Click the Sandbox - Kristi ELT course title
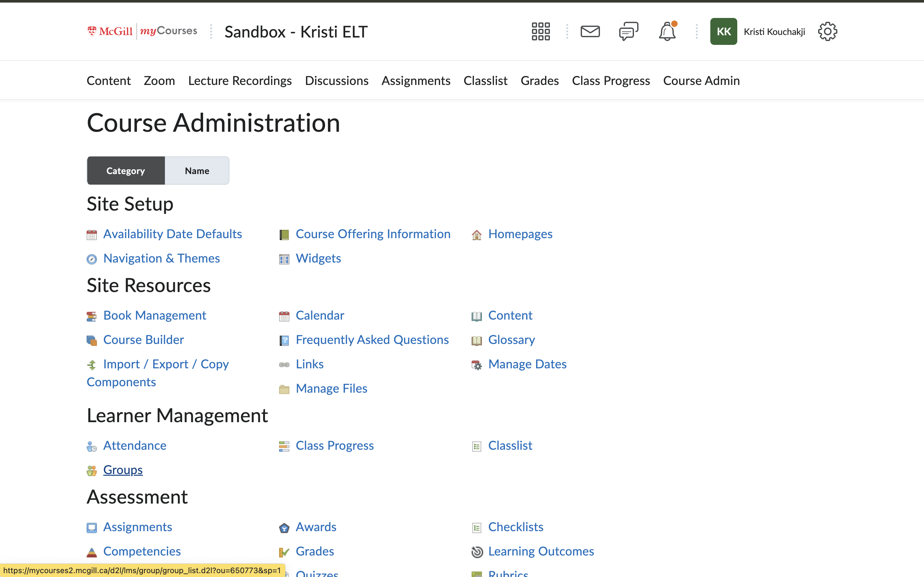This screenshot has height=577, width=924. pos(296,32)
